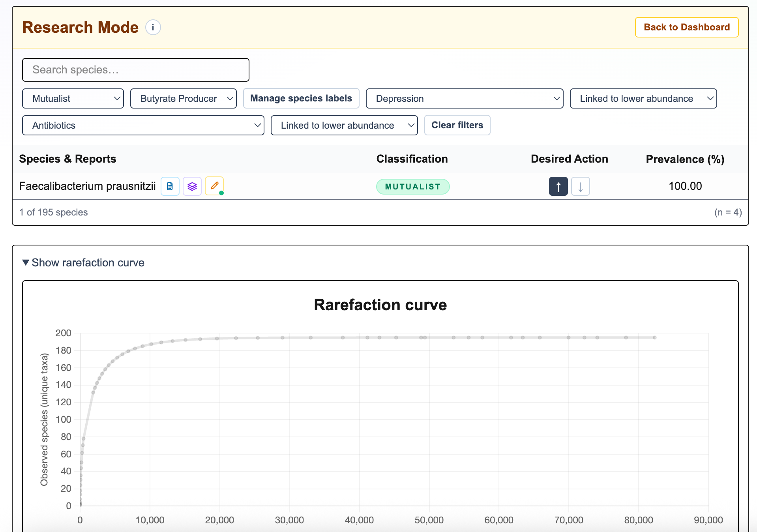
Task: Click the Research Mode info icon
Action: pyautogui.click(x=153, y=28)
